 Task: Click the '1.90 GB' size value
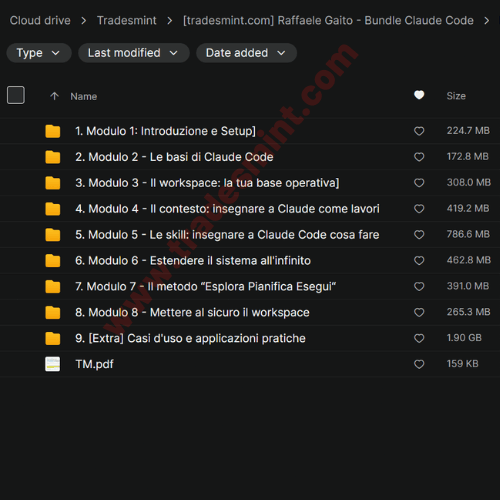464,338
